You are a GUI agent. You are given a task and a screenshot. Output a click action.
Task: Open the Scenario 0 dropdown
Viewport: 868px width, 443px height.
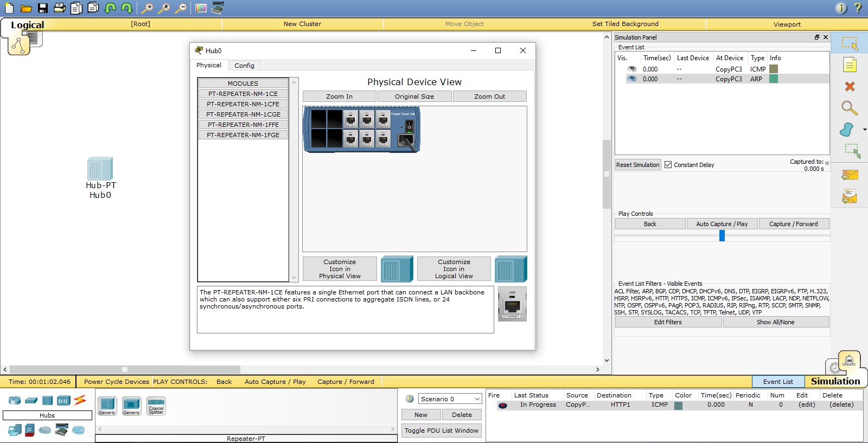click(450, 399)
